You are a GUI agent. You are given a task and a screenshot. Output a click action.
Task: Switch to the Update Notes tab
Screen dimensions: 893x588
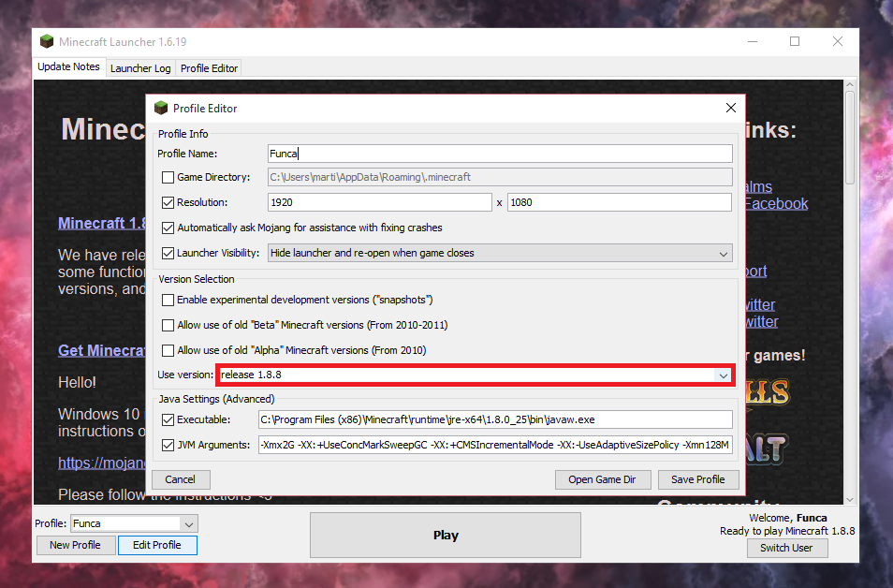68,67
